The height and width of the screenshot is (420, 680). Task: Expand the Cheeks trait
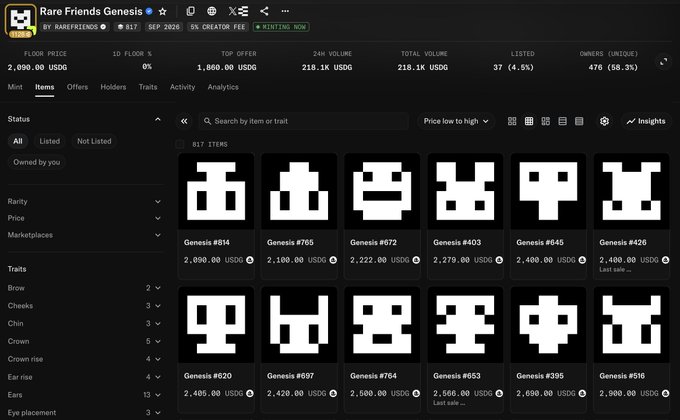click(x=84, y=306)
